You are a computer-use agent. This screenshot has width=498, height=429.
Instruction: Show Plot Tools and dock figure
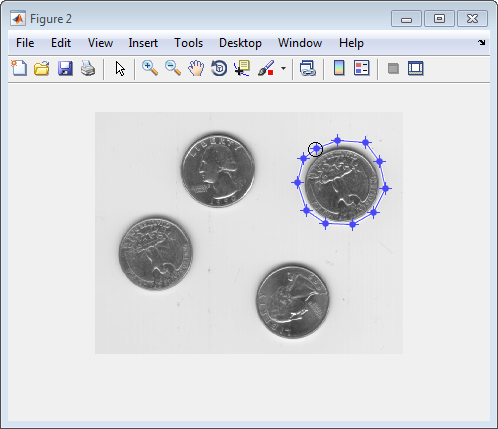point(416,68)
